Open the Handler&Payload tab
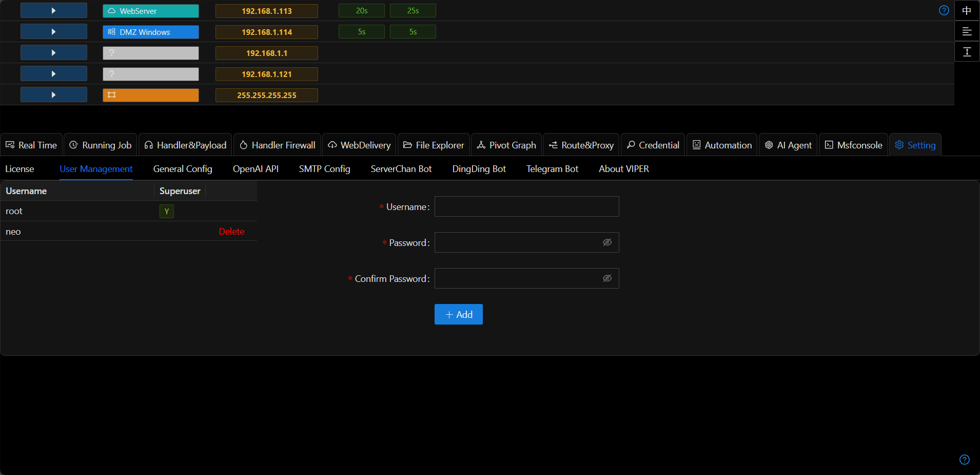This screenshot has width=980, height=475. tap(185, 145)
